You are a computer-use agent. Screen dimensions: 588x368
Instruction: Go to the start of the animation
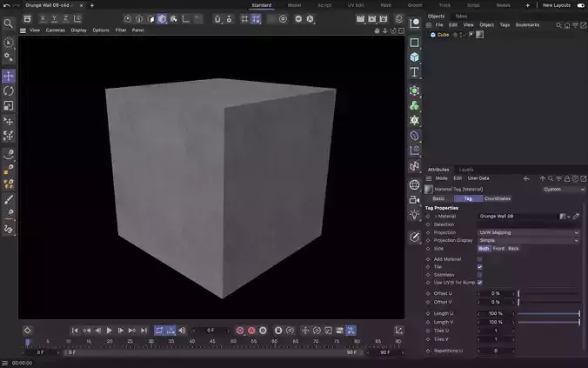click(x=75, y=331)
